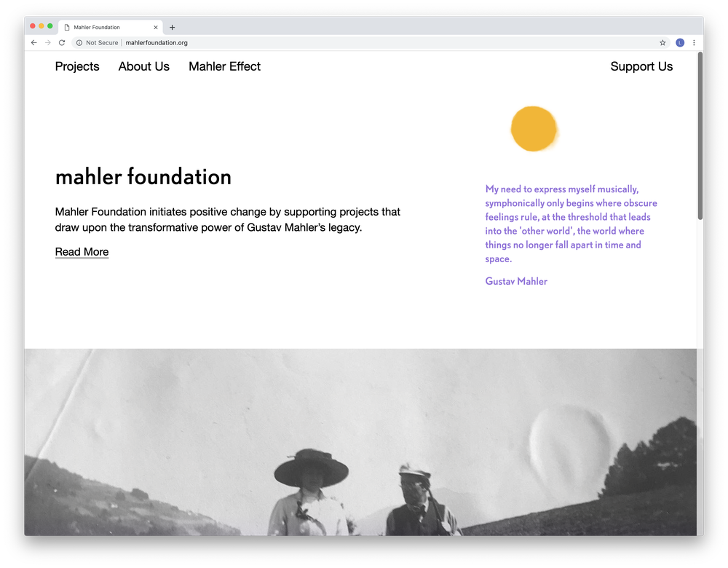Viewport: 728px width, 568px height.
Task: Click the address bar URL mahlerfoundation.org
Action: coord(157,43)
